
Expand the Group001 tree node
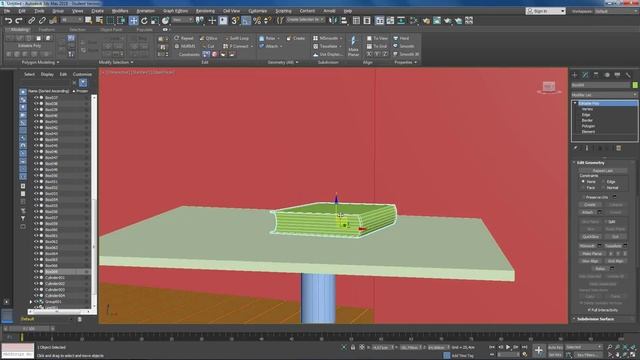pyautogui.click(x=31, y=302)
